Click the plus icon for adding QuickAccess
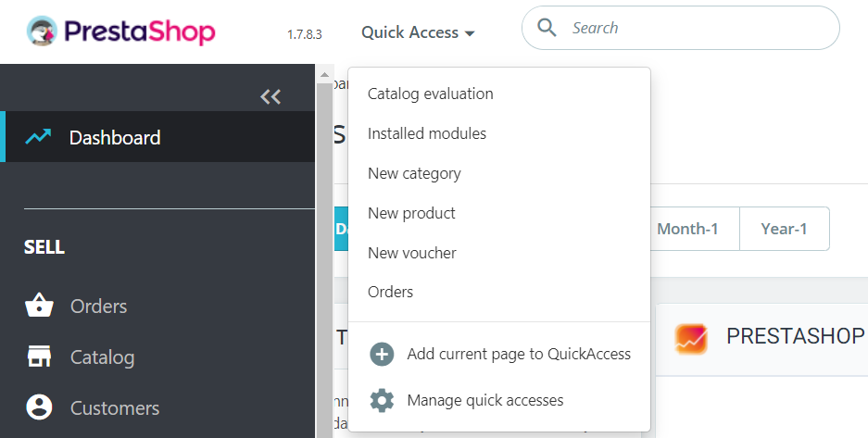The image size is (868, 438). 382,354
